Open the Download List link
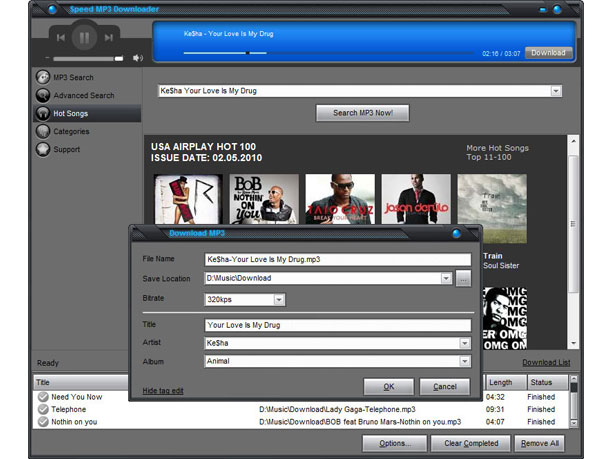The width and height of the screenshot is (612, 459). pyautogui.click(x=546, y=363)
